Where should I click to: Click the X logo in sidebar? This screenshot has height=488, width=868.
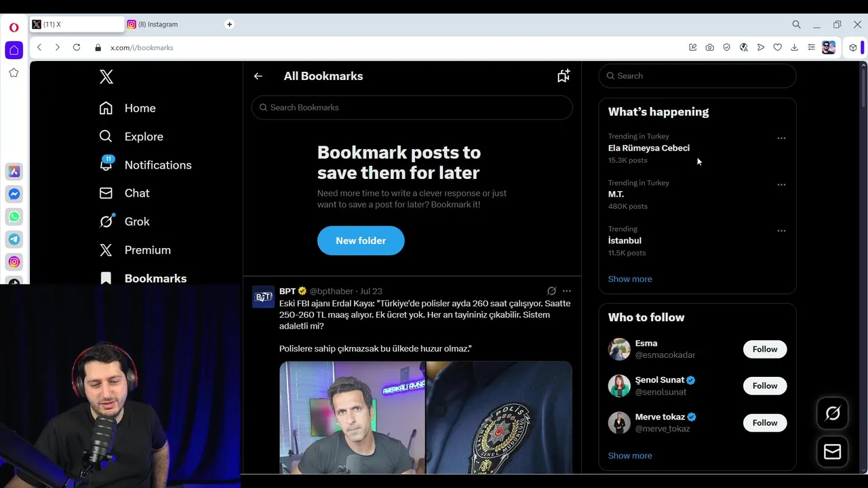click(106, 77)
